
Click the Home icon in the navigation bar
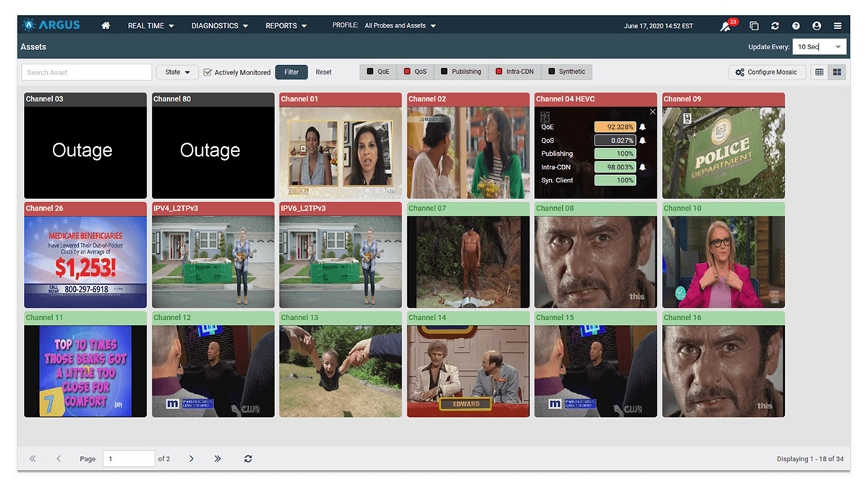(x=106, y=25)
